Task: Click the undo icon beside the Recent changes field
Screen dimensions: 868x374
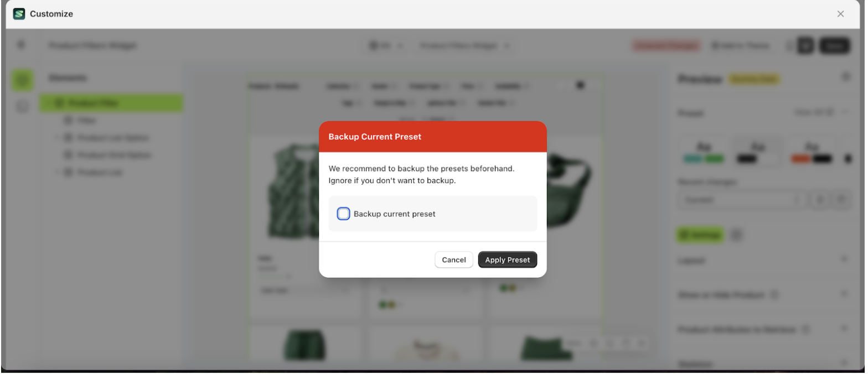Action: 819,200
